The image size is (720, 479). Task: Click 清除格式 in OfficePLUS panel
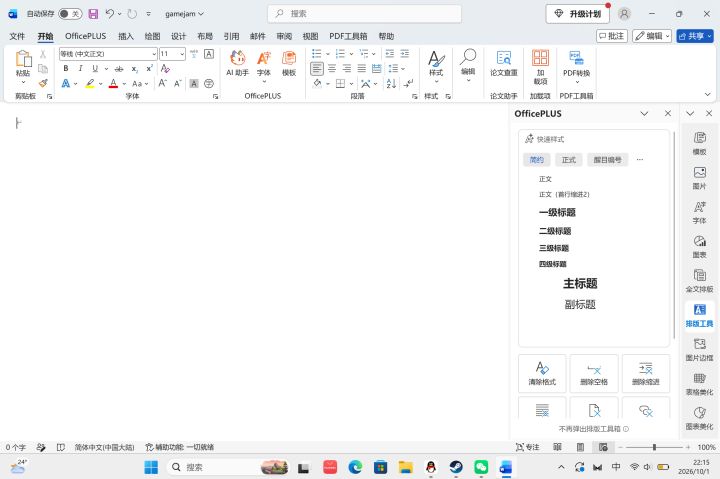coord(542,373)
